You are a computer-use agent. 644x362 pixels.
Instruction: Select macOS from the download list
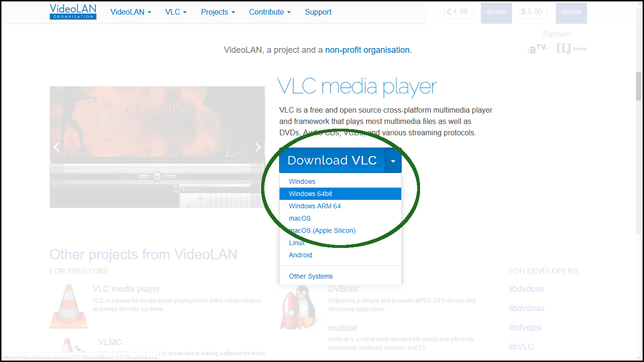340,218
